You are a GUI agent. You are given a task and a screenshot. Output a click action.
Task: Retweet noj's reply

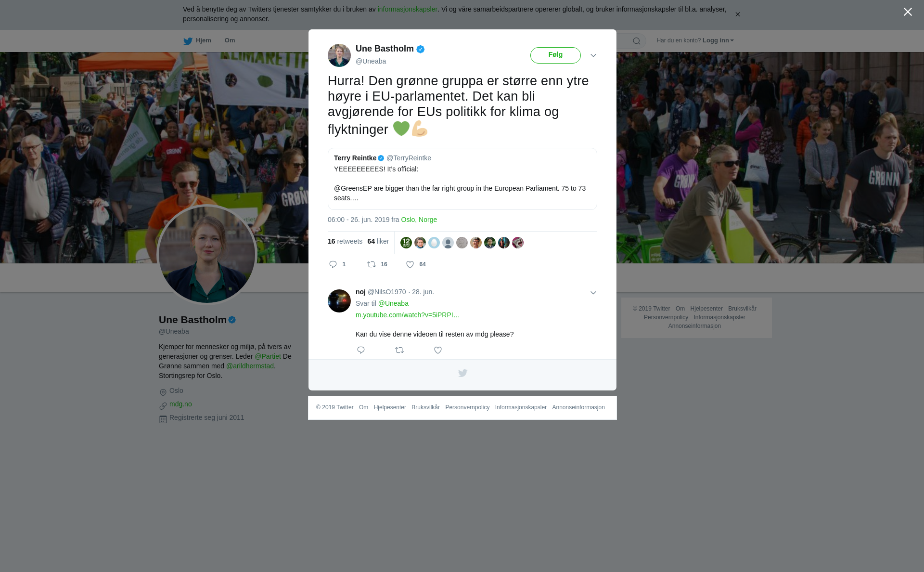[x=399, y=350]
